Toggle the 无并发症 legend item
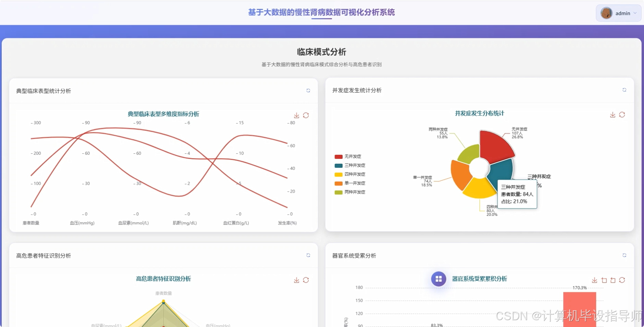 tap(348, 156)
